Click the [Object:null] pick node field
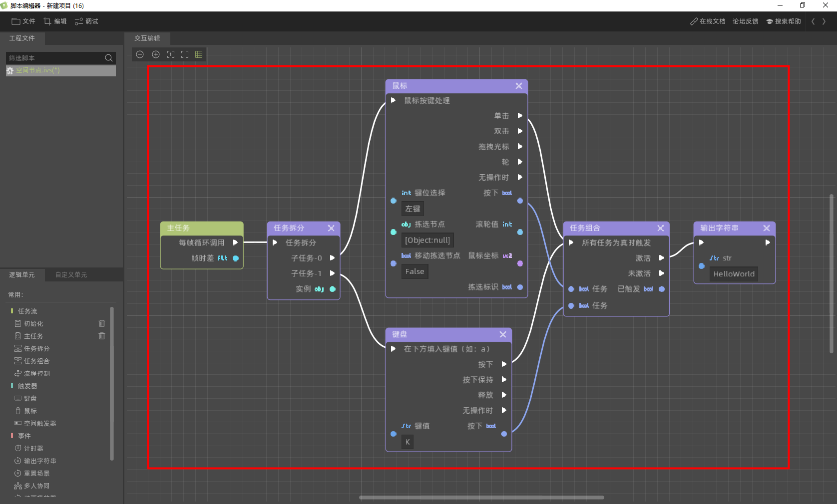 tap(427, 240)
